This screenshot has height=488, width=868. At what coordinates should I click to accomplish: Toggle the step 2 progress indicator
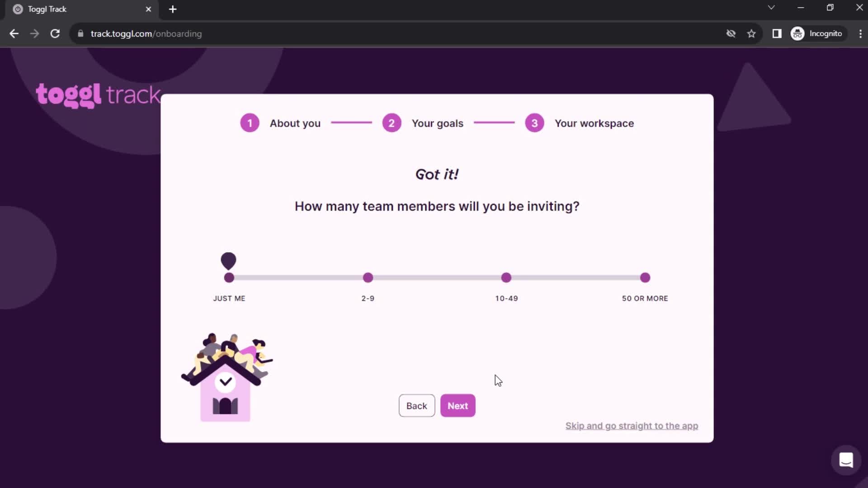pyautogui.click(x=392, y=123)
